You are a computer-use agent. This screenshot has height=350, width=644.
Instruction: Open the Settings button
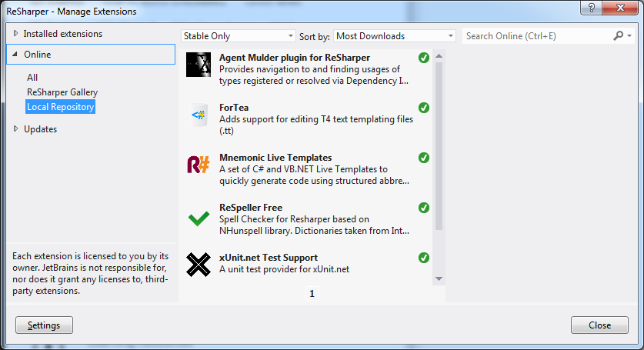coord(44,325)
